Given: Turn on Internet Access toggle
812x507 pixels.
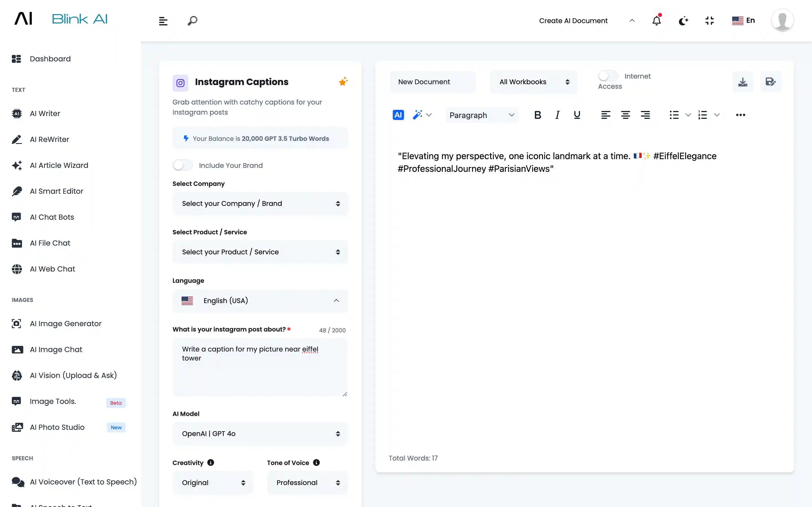Looking at the screenshot, I should 608,76.
